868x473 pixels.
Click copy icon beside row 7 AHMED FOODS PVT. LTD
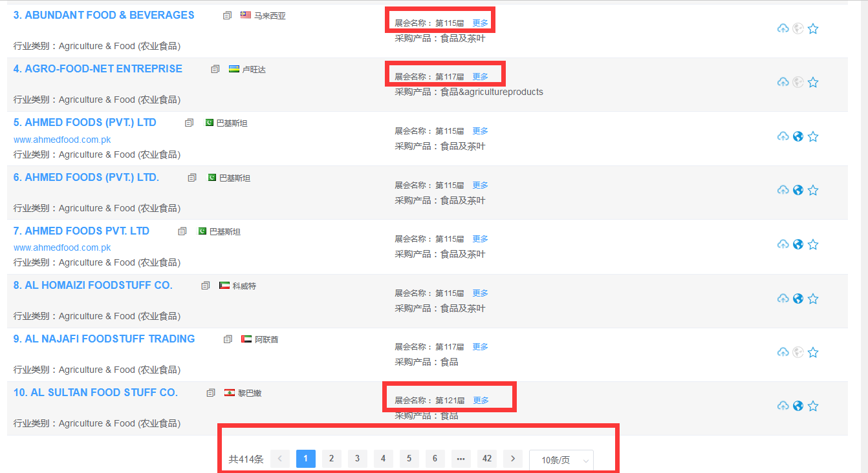click(x=182, y=231)
